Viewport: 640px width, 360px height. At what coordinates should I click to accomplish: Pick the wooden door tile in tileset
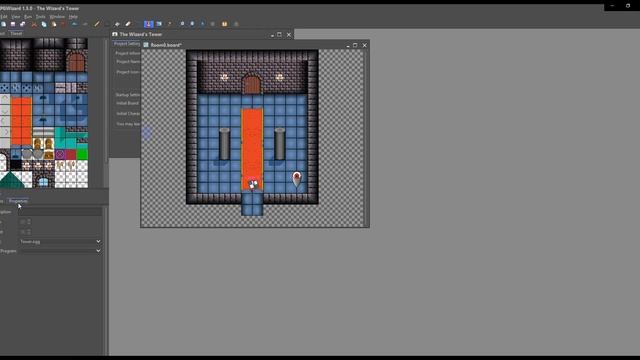[x=76, y=61]
